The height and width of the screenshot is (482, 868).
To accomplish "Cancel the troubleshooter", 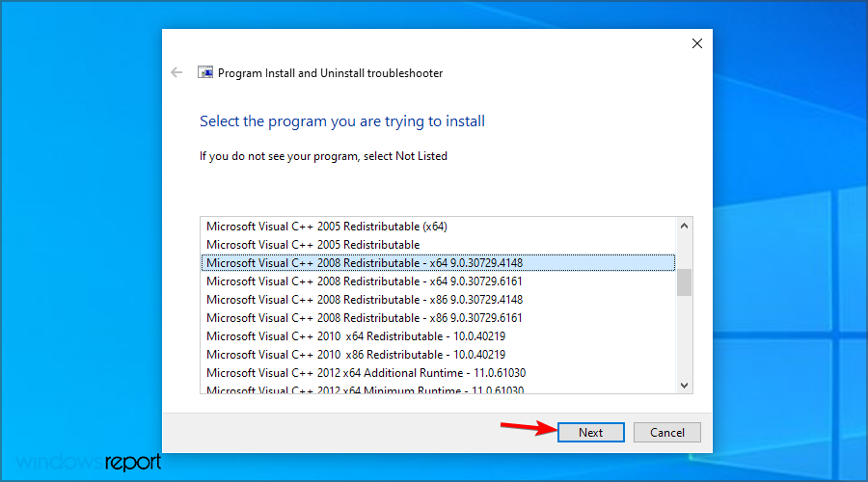I will pyautogui.click(x=667, y=432).
